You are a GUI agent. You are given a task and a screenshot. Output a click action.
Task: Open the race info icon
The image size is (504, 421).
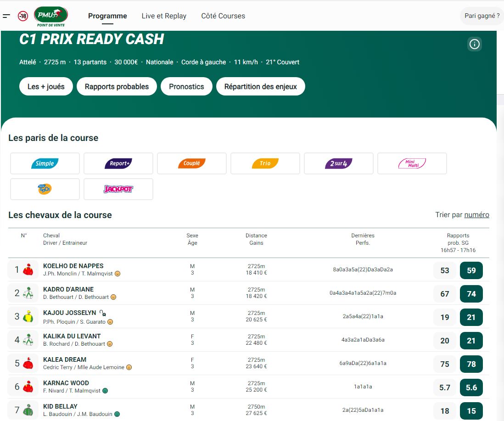click(x=475, y=44)
